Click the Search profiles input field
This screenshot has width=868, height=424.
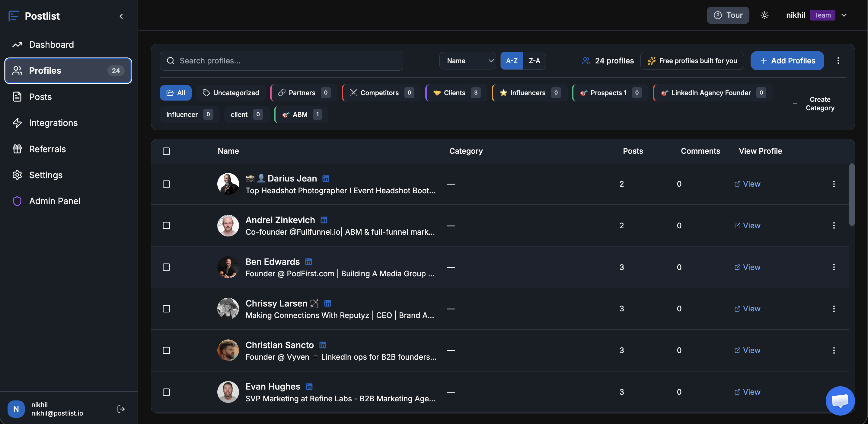(x=281, y=61)
